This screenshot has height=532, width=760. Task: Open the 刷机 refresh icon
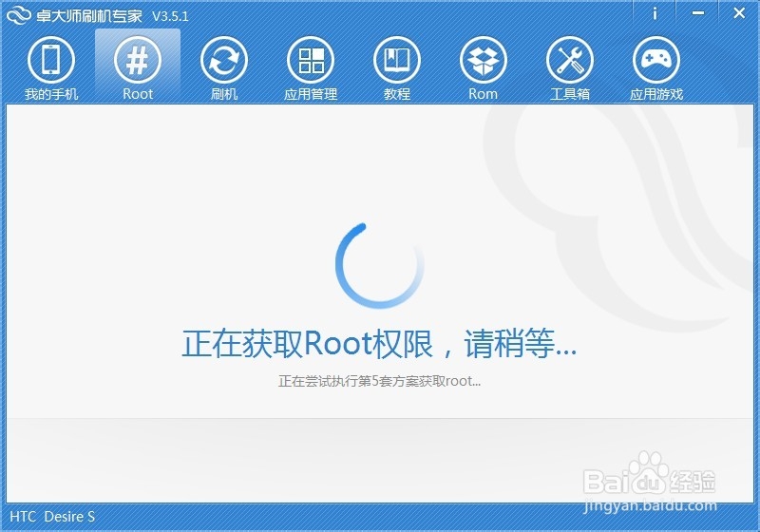pyautogui.click(x=224, y=60)
